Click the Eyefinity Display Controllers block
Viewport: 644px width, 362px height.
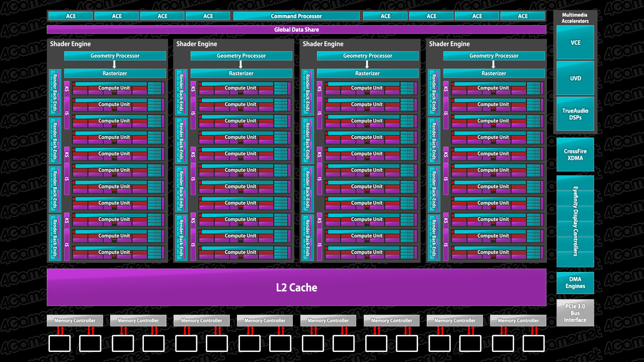pos(575,221)
